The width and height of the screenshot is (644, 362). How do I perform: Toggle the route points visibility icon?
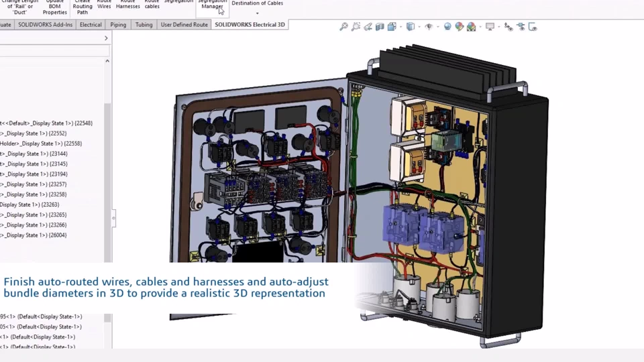[x=508, y=27]
